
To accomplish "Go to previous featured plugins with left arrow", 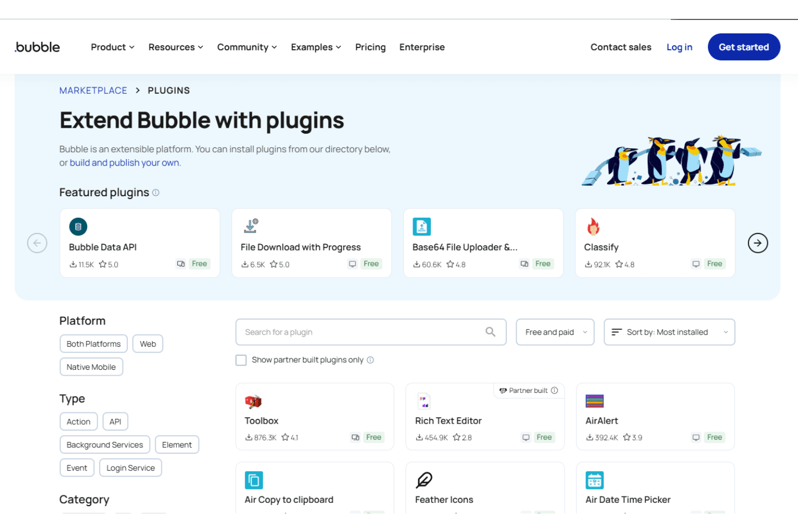I will [37, 243].
